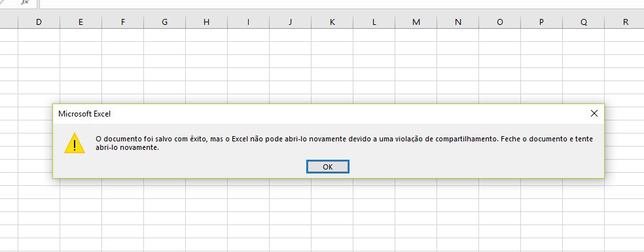Click the yellow warning icon
644x252 pixels.
pos(75,143)
